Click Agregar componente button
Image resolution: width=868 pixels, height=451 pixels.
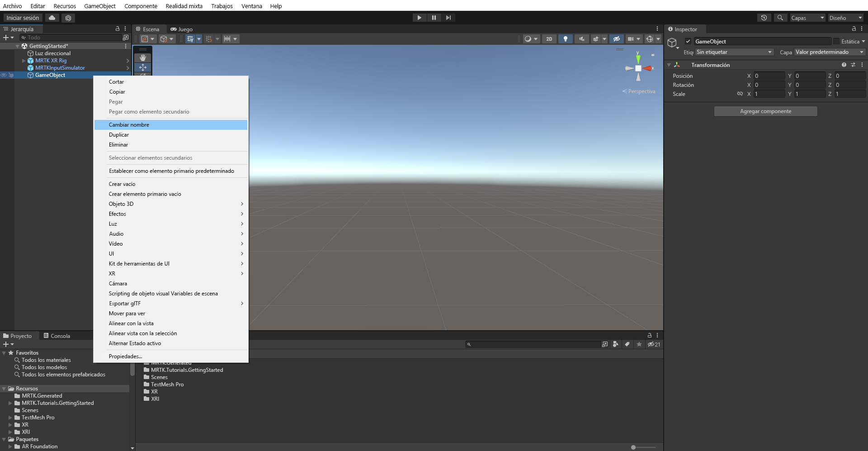[x=766, y=111]
